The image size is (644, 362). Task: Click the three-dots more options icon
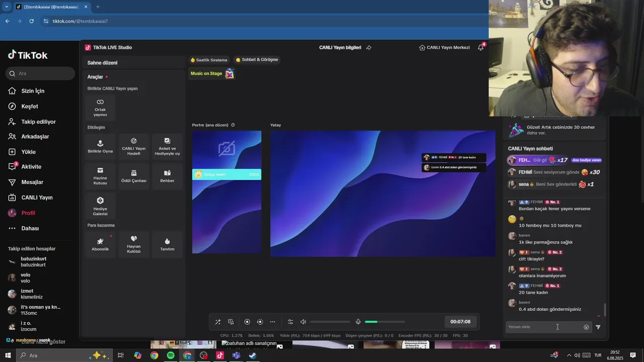273,322
